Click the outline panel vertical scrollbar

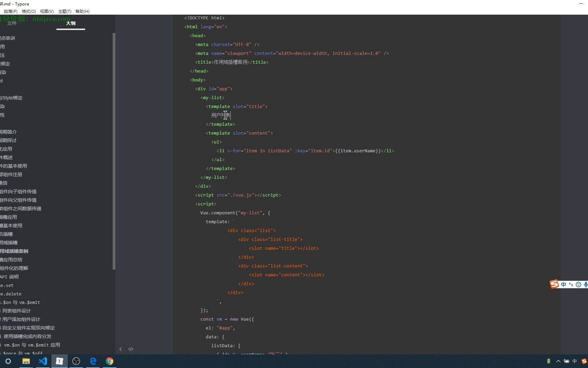pos(114,151)
